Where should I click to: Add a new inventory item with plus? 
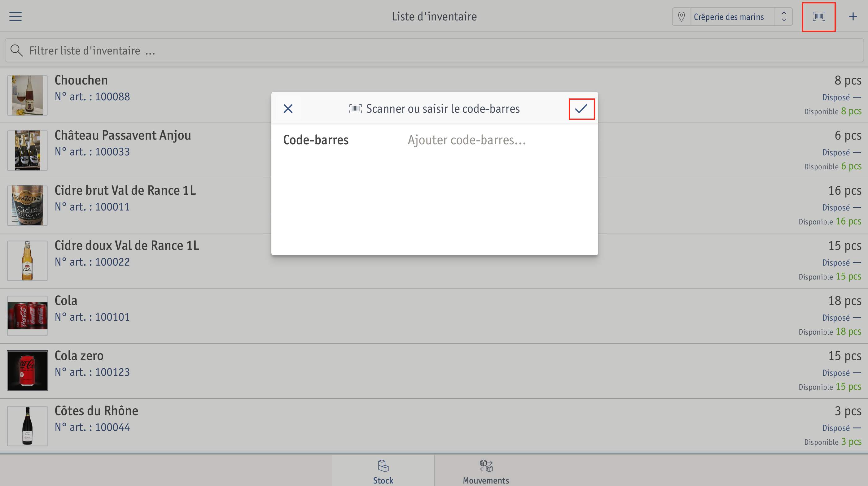[853, 16]
